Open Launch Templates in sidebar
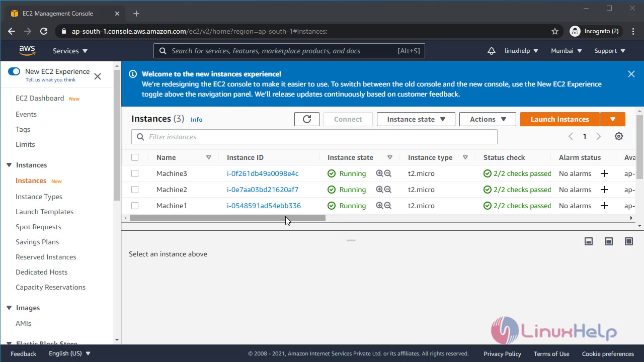The image size is (644, 362). click(x=44, y=212)
